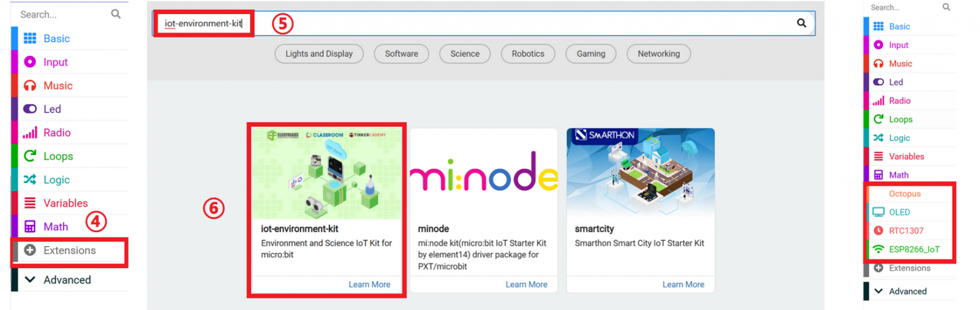Click the Extensions plus icon in right toolbox
The width and height of the screenshot is (980, 310).
[x=878, y=268]
